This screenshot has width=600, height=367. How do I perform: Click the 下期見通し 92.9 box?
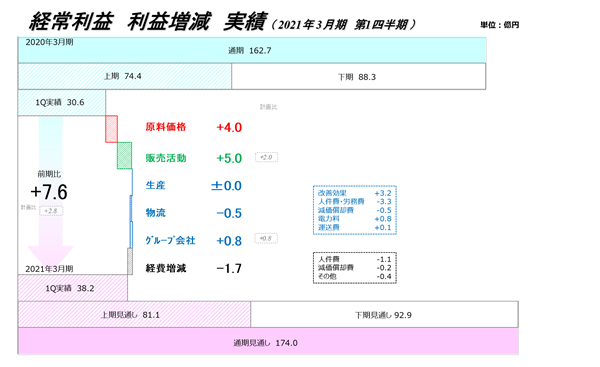[385, 315]
